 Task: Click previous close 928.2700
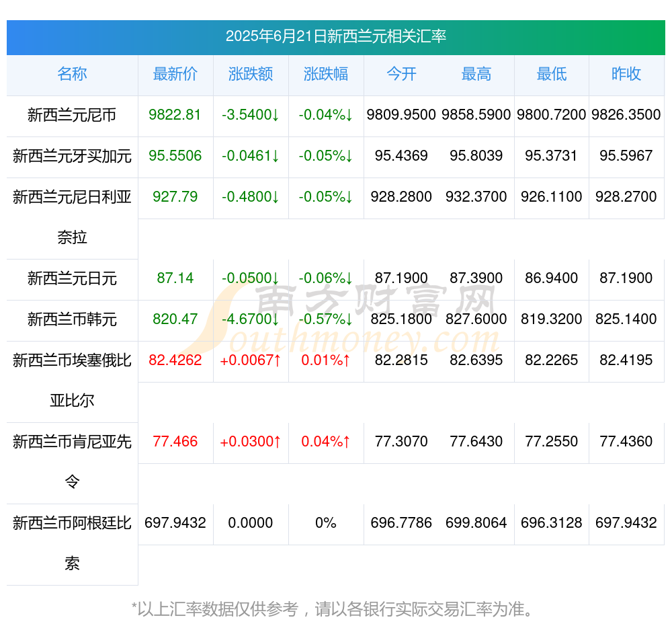coord(626,197)
